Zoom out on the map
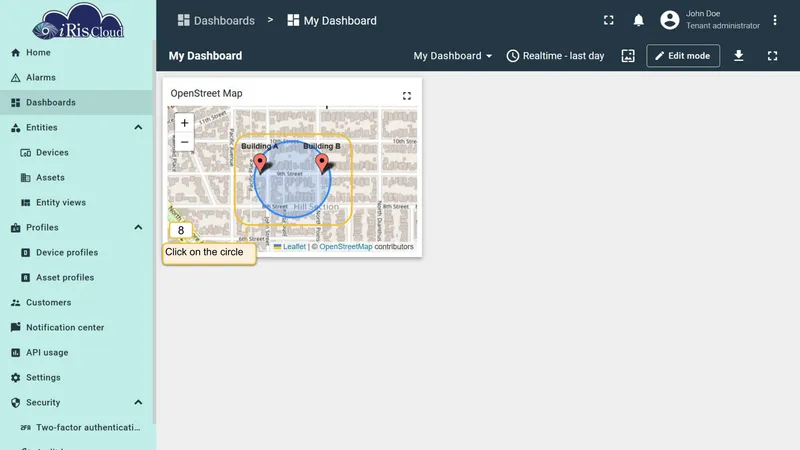 [184, 142]
